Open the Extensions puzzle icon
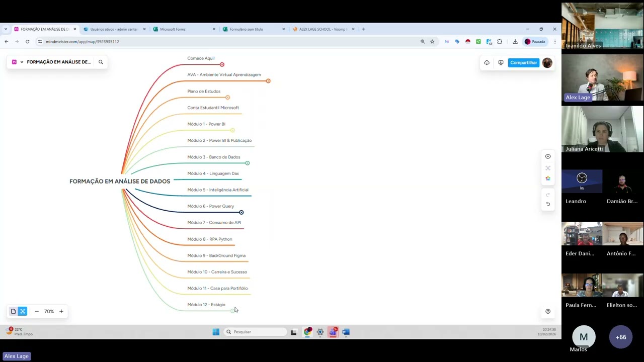The image size is (644, 362). coord(500,42)
